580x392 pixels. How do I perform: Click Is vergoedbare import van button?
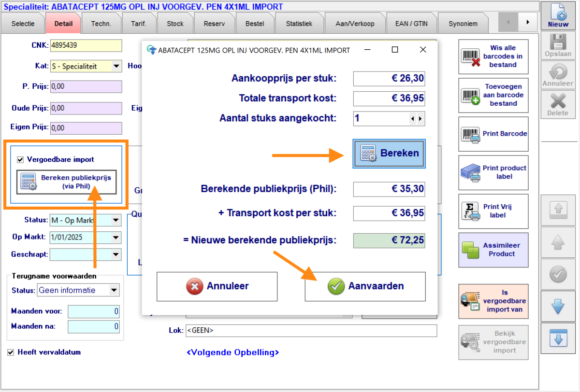coord(493,301)
